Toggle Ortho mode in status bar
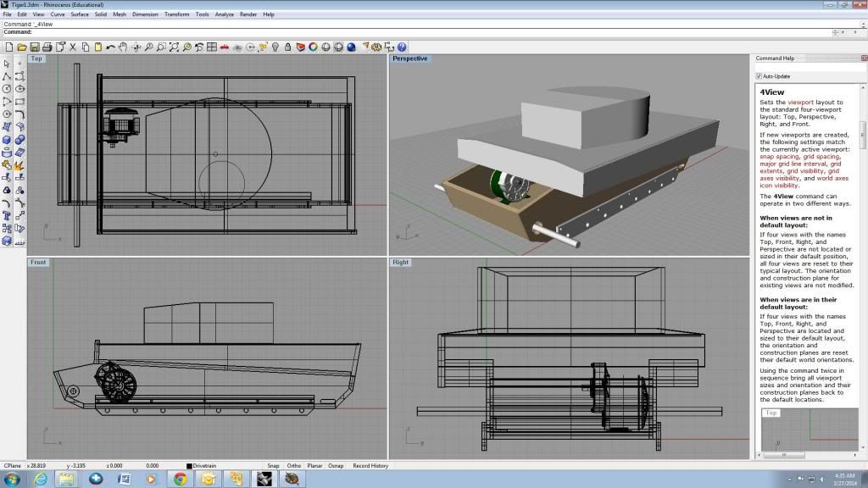 pyautogui.click(x=294, y=466)
